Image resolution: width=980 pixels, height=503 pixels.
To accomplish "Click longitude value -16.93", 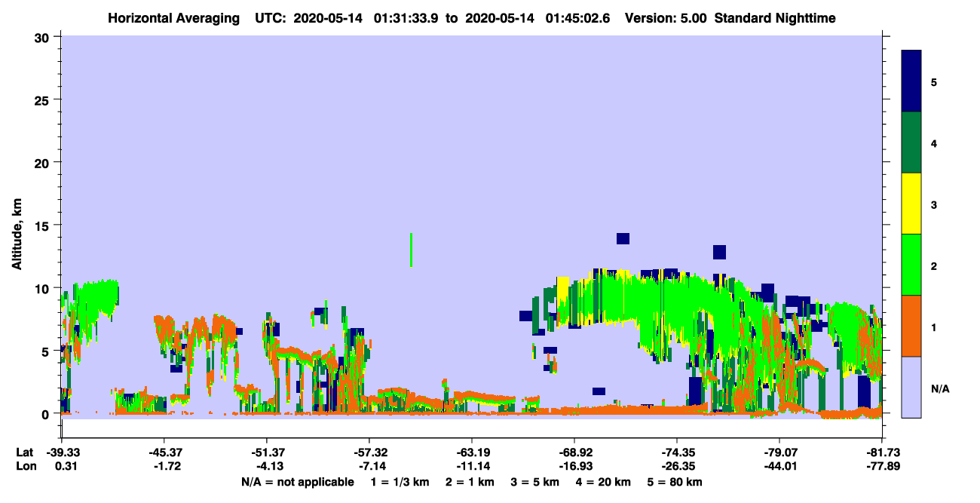I will [x=574, y=467].
